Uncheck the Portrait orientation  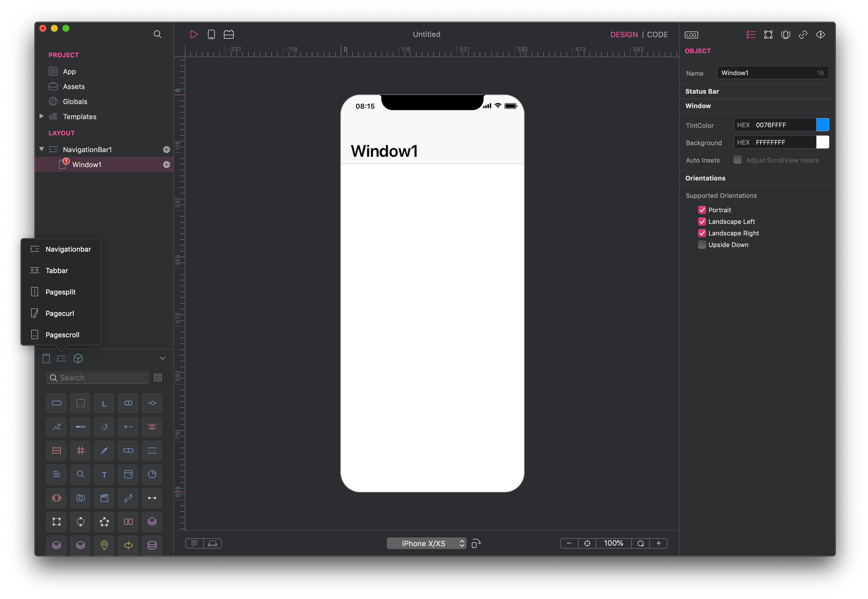pyautogui.click(x=702, y=210)
